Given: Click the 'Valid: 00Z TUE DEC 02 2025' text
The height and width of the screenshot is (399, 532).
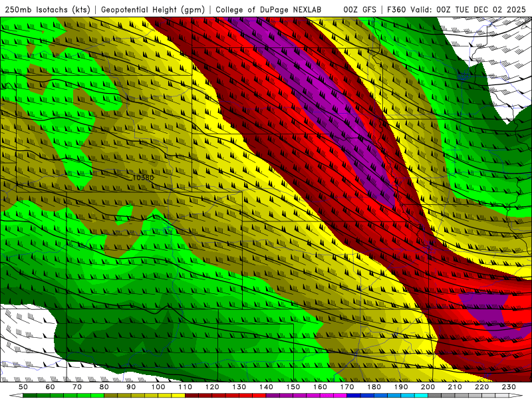Looking at the screenshot, I should [467, 10].
